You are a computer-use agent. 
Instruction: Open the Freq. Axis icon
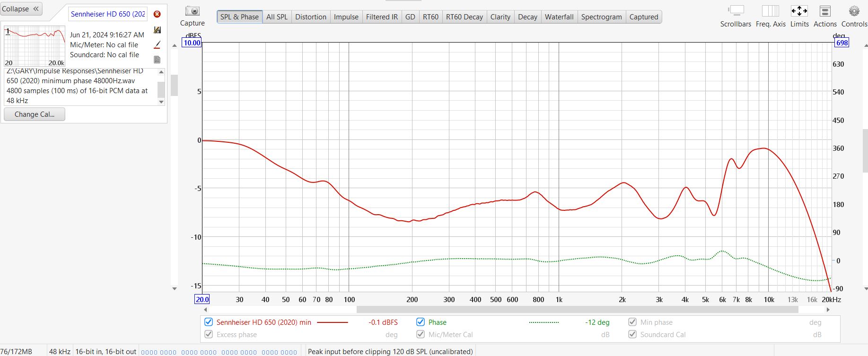[x=771, y=11]
